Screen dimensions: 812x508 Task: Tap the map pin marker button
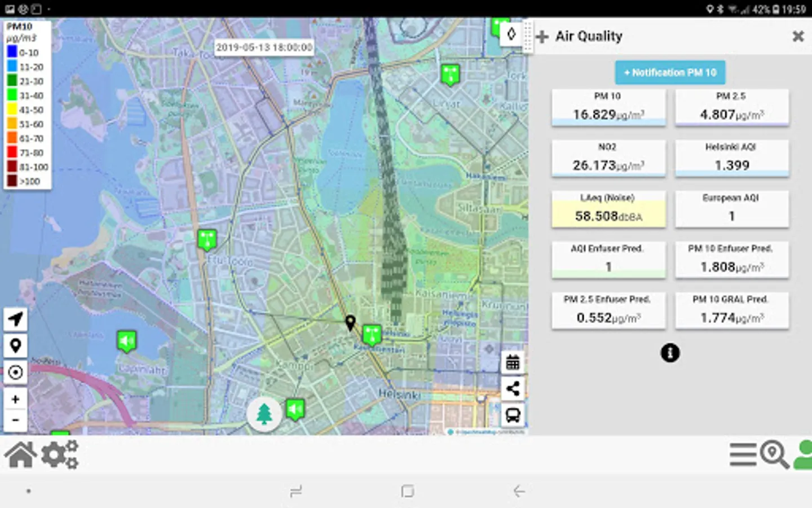pos(15,345)
